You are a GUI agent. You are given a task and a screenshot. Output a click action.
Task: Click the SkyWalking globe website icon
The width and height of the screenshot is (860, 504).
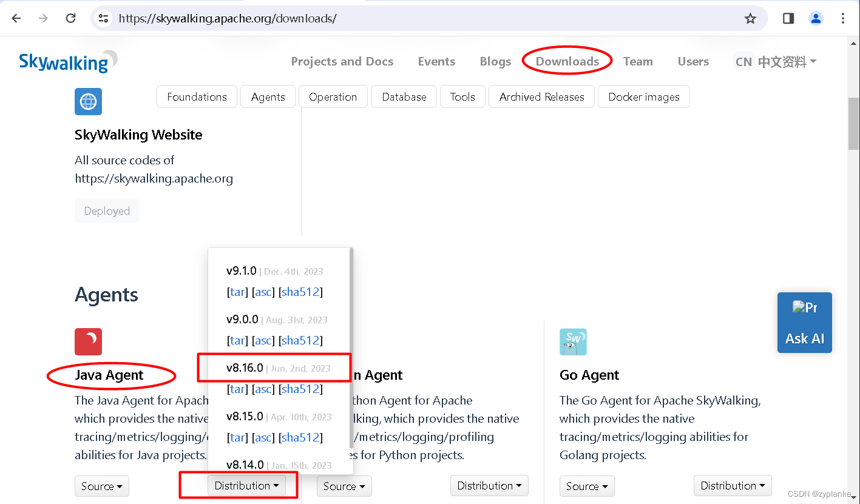click(88, 101)
